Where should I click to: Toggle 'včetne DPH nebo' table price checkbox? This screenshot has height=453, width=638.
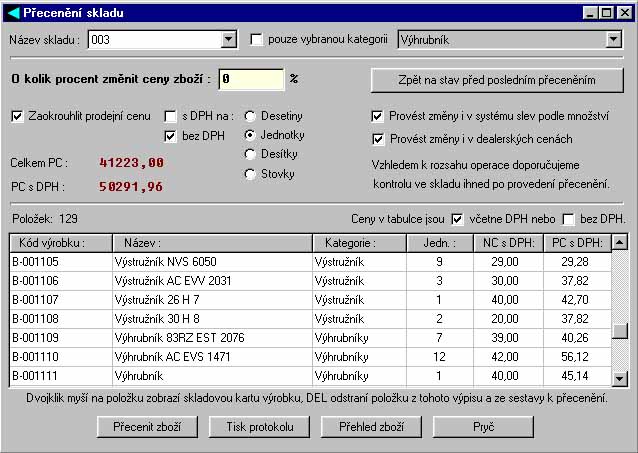pos(457,219)
